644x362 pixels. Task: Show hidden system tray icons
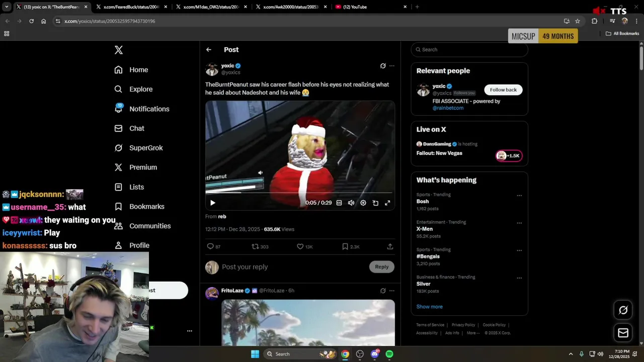tap(571, 354)
